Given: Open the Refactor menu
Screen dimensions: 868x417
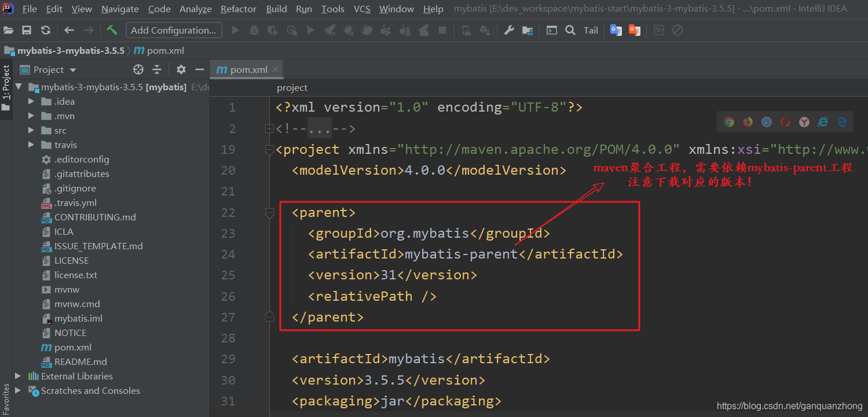Looking at the screenshot, I should click(x=238, y=9).
